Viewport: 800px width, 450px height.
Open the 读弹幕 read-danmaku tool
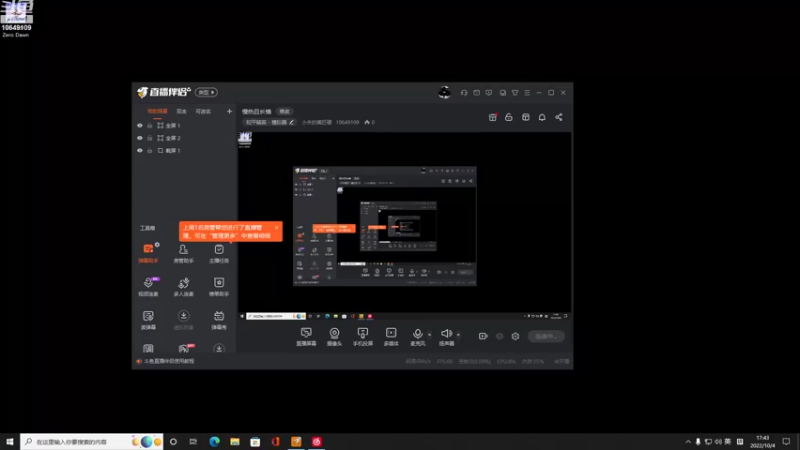pyautogui.click(x=148, y=320)
